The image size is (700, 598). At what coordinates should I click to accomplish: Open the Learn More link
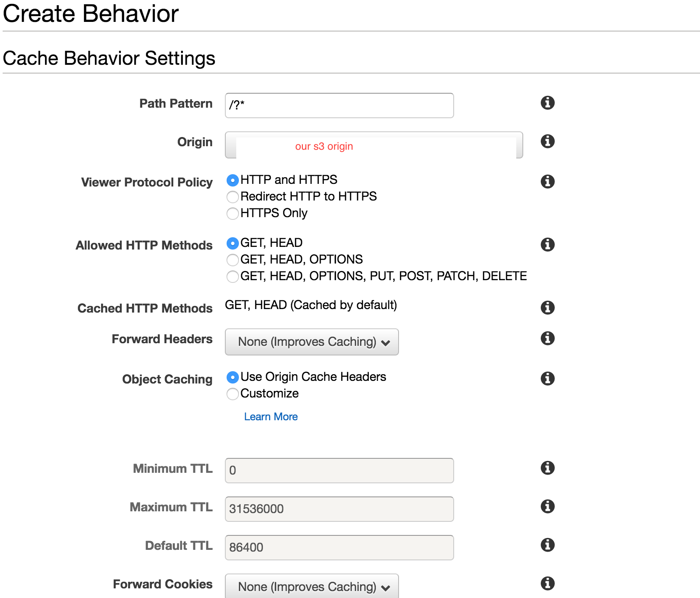tap(271, 417)
